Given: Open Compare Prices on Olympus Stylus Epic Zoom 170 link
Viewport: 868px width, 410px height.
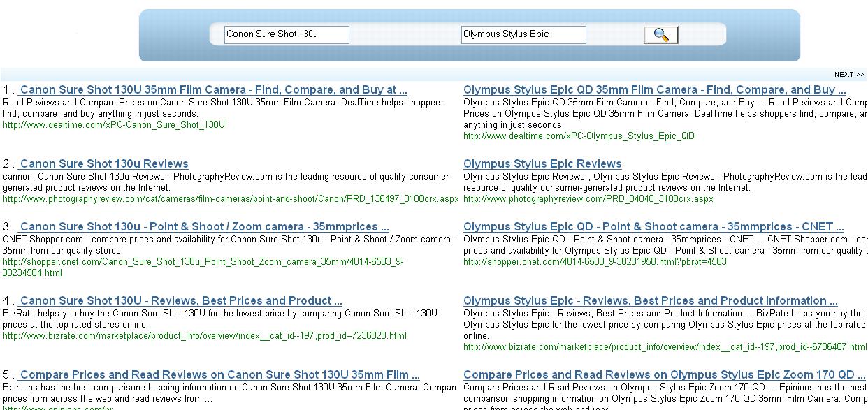Looking at the screenshot, I should [x=658, y=375].
